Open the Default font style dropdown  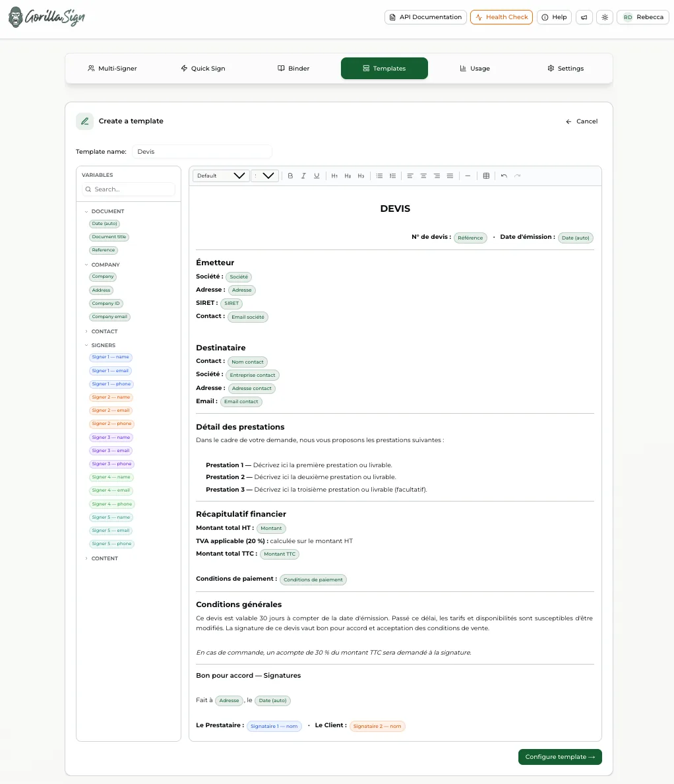(x=220, y=176)
